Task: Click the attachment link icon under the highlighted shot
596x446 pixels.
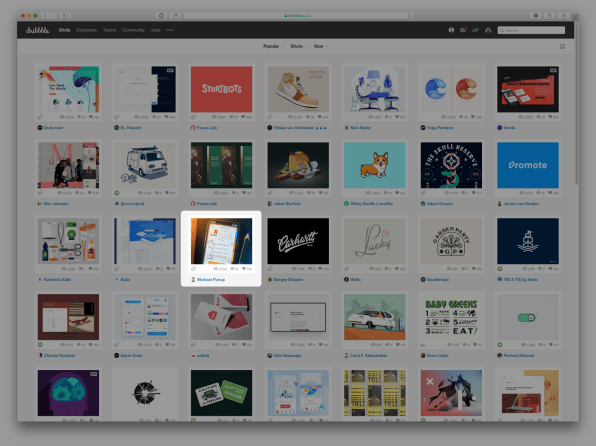Action: pos(193,269)
